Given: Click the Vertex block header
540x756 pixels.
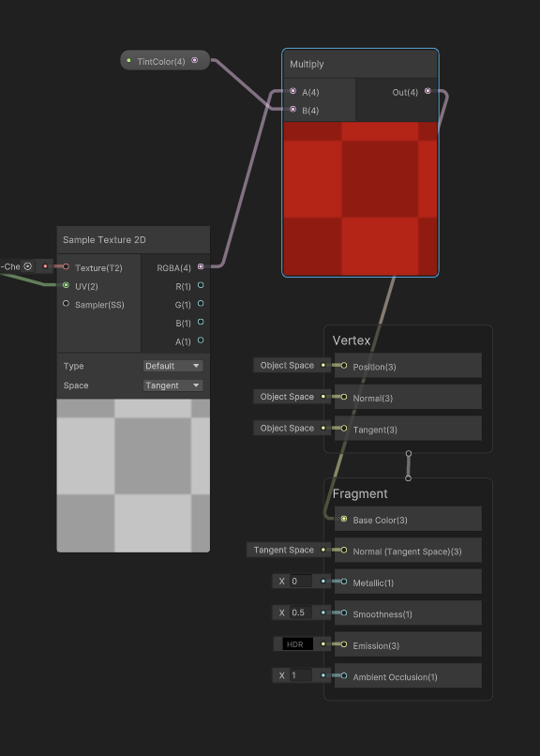Looking at the screenshot, I should (x=352, y=340).
